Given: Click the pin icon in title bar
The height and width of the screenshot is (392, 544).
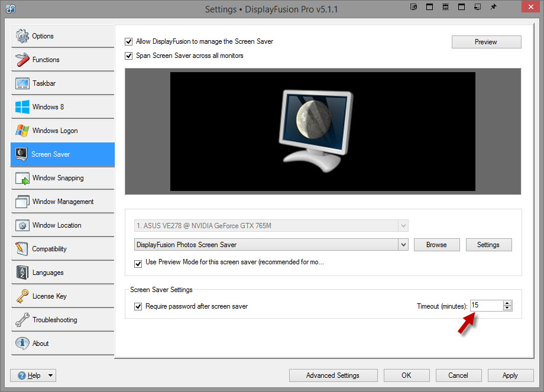Looking at the screenshot, I should tap(494, 8).
